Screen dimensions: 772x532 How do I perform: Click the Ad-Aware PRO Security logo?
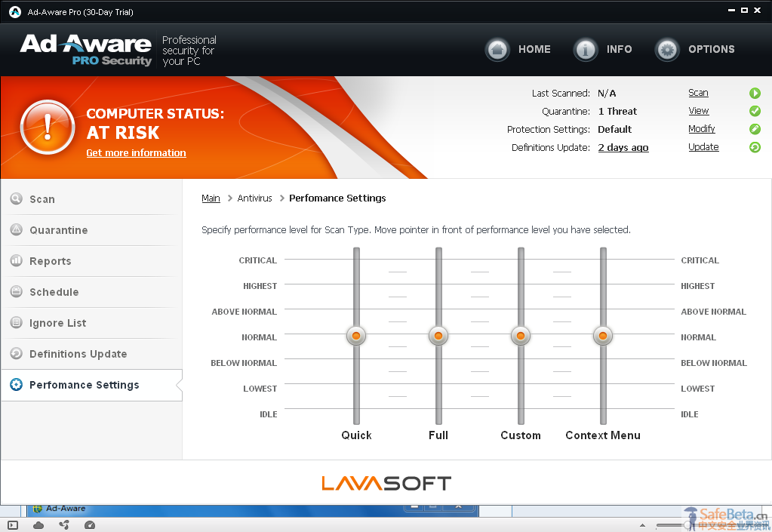pos(86,50)
